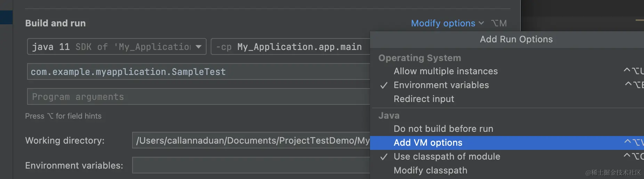This screenshot has height=179, width=644.
Task: Click the "Working directory:" label
Action: 65,140
